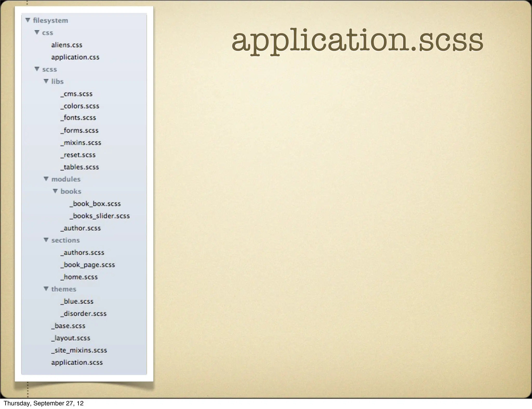Open _books_slider.scss file
Image resolution: width=532 pixels, height=409 pixels.
(x=99, y=216)
